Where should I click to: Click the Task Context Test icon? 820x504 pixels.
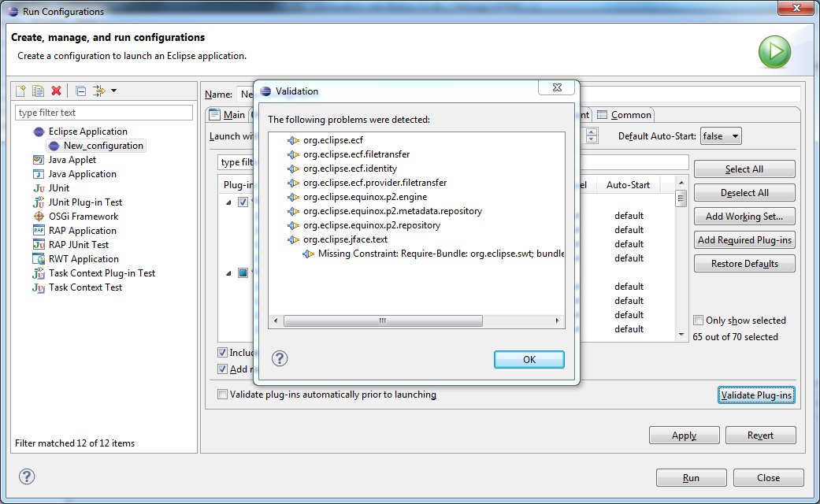(x=39, y=287)
